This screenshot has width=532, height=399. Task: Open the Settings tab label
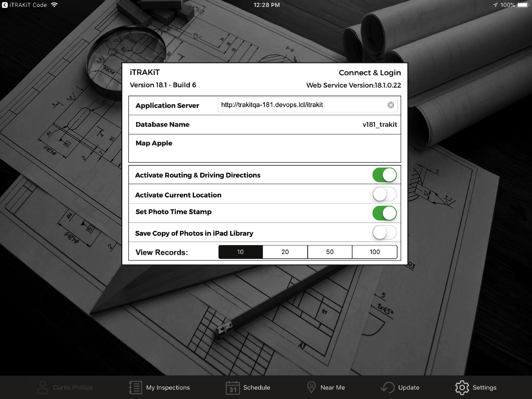(484, 388)
